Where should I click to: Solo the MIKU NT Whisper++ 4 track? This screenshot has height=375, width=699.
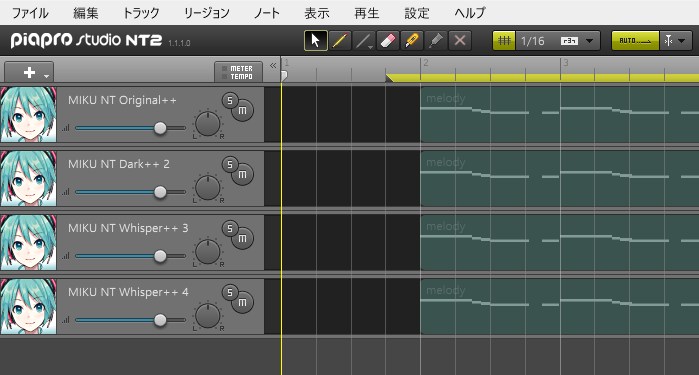pyautogui.click(x=230, y=293)
